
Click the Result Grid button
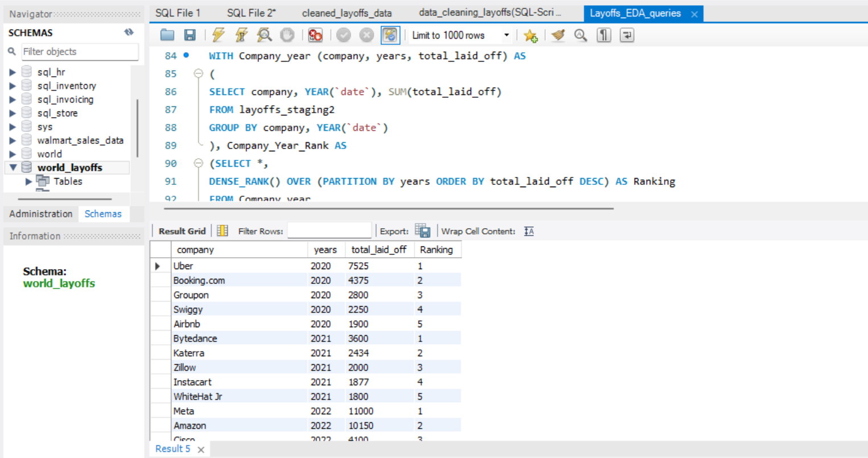point(182,231)
